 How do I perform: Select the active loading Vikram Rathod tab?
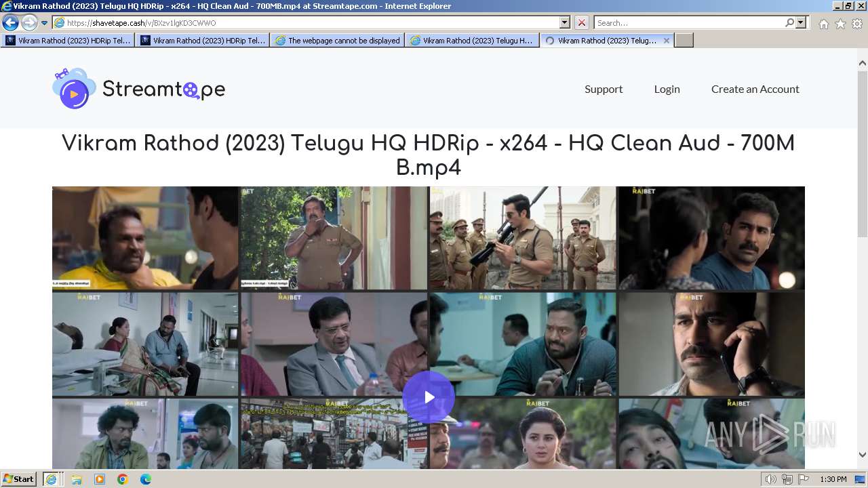(x=601, y=41)
